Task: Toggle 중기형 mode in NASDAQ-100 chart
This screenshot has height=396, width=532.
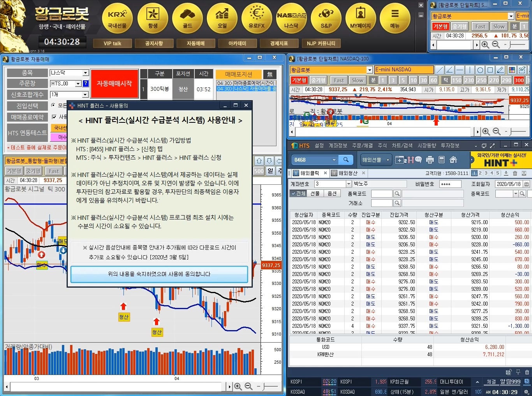Action: 318,80
